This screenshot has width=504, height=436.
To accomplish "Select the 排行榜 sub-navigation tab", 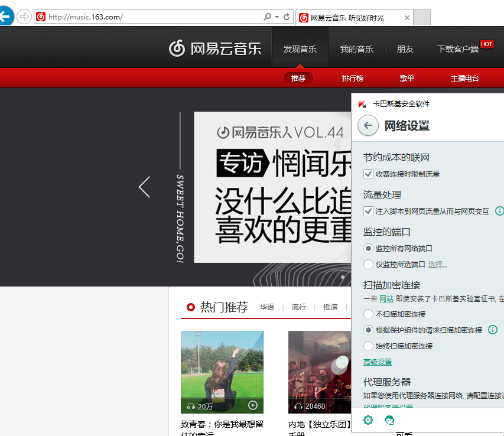I will click(x=353, y=78).
